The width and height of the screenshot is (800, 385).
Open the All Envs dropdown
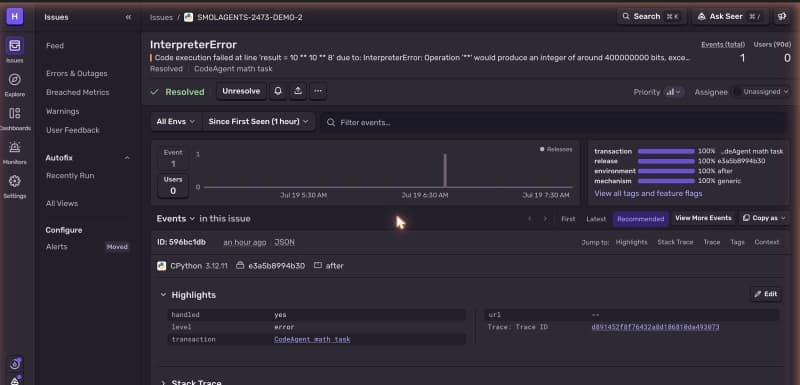(176, 122)
